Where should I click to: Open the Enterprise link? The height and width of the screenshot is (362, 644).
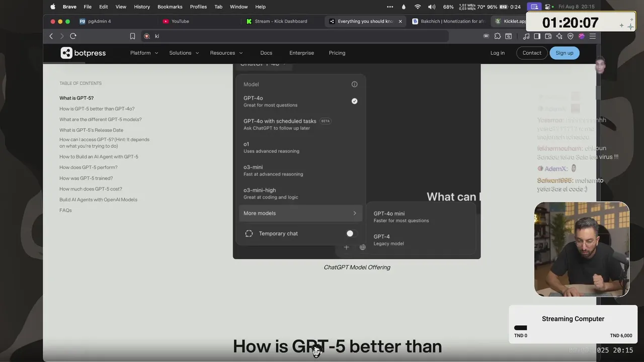coord(301,53)
